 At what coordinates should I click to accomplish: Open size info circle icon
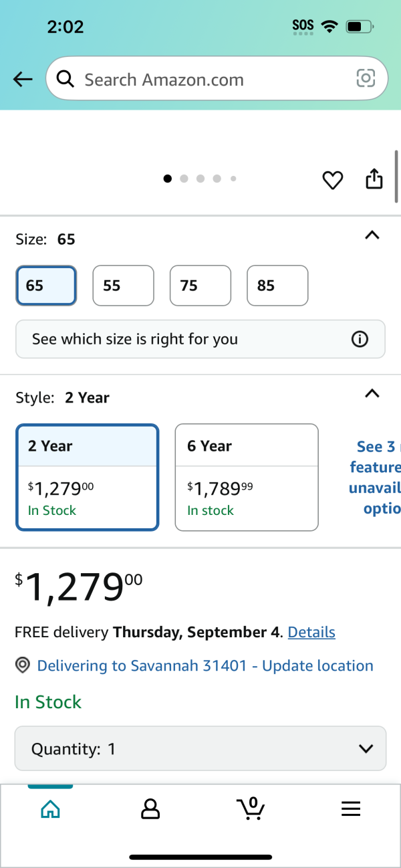360,339
